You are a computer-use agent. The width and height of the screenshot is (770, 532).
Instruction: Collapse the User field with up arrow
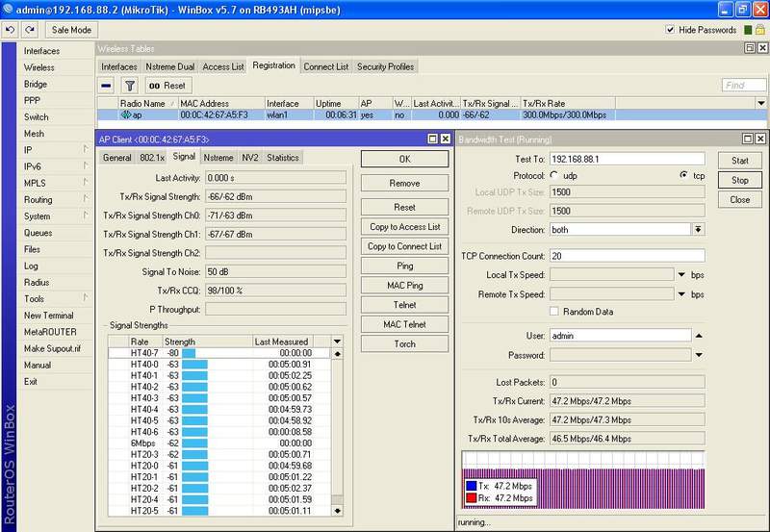point(698,336)
